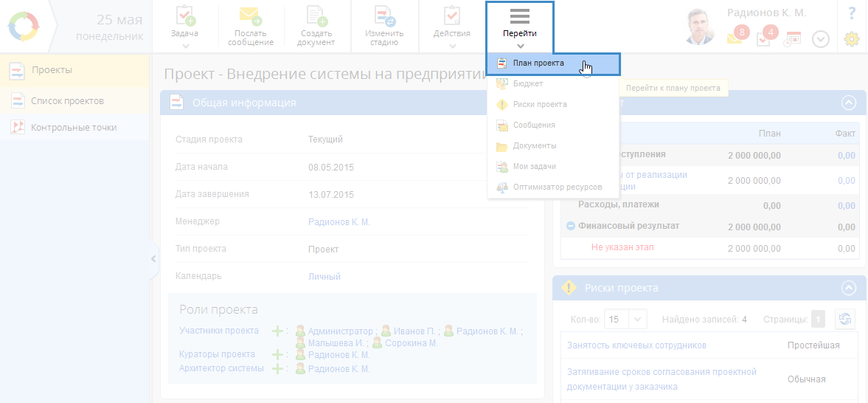Add a member to Участники проекта
This screenshot has height=403, width=868.
point(277,331)
